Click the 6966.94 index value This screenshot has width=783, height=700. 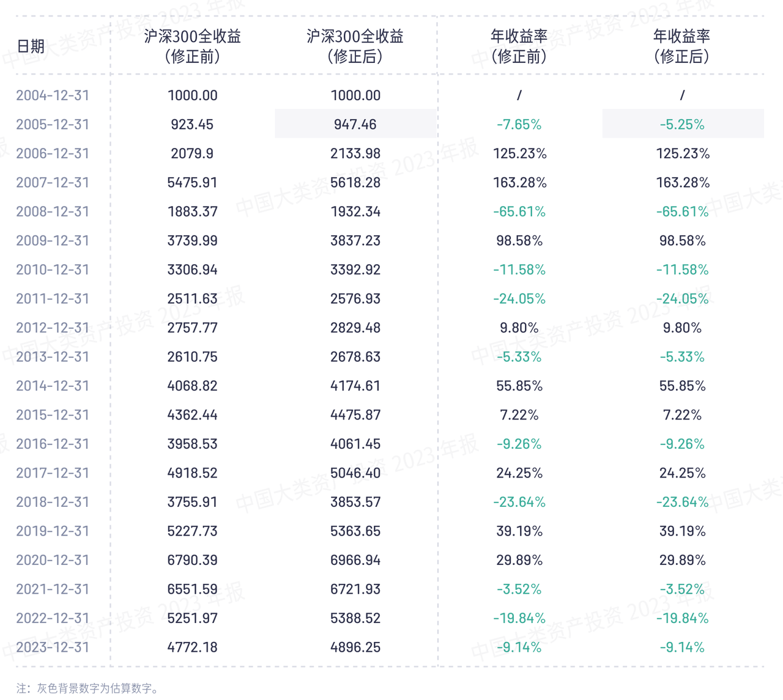click(355, 560)
